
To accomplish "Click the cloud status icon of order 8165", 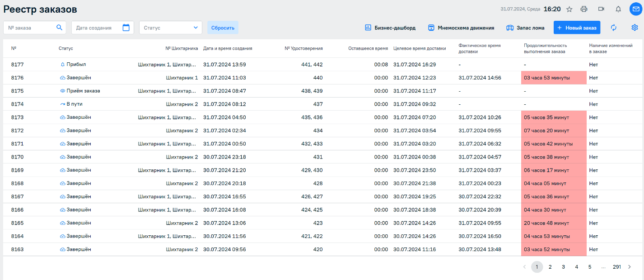I will (63, 223).
